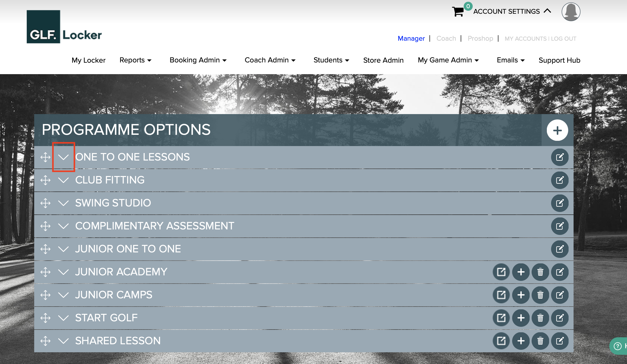
Task: Open Start Golf external link icon
Action: 501,318
